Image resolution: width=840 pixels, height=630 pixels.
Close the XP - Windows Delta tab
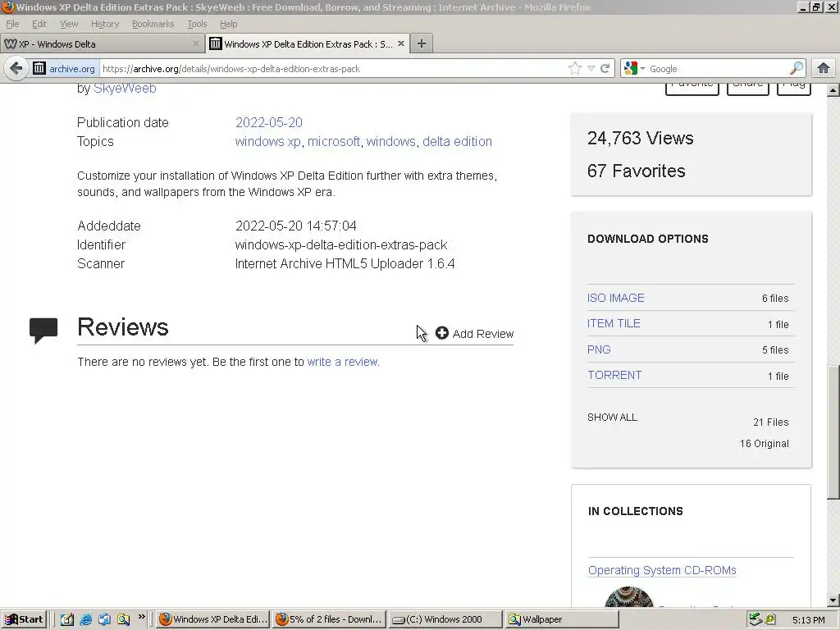click(x=196, y=43)
